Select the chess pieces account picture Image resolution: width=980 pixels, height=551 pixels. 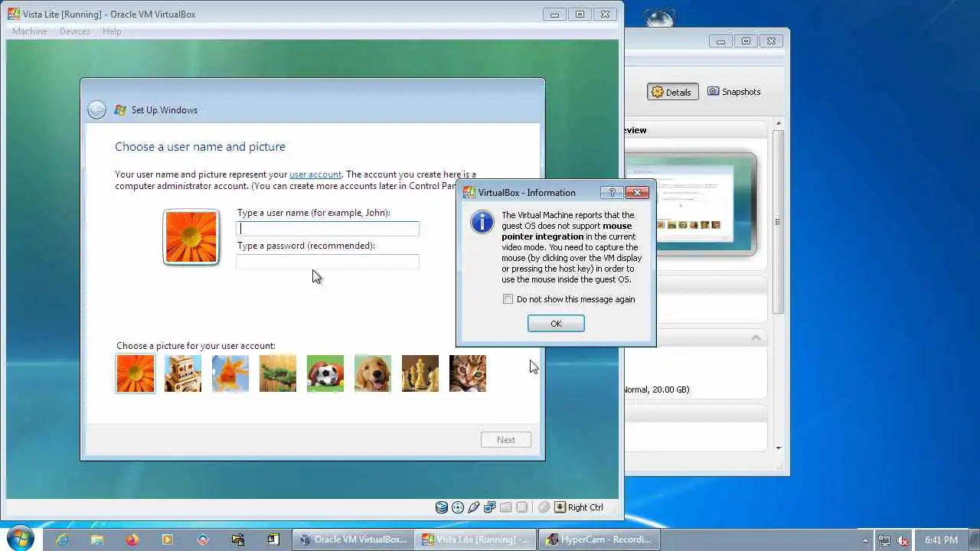tap(420, 373)
